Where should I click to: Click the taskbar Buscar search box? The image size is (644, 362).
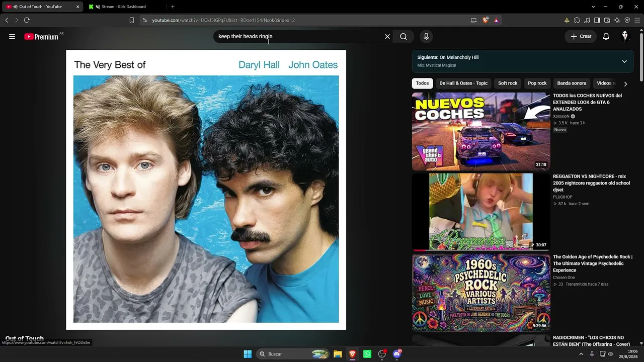tap(293, 354)
